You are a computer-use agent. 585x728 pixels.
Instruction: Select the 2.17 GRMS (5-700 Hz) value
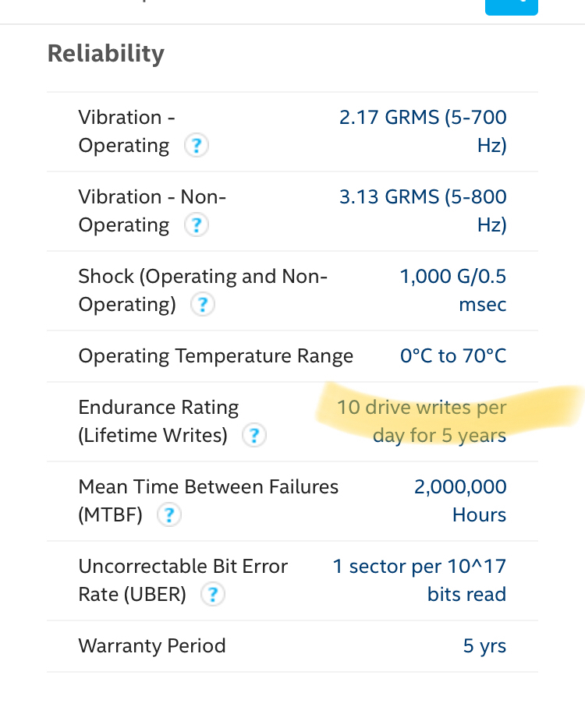(x=423, y=132)
